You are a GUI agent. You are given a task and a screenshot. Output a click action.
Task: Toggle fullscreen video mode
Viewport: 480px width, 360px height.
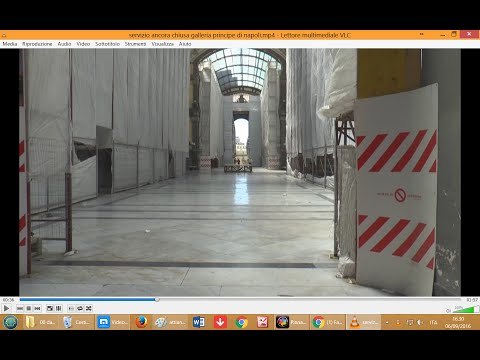[x=50, y=309]
